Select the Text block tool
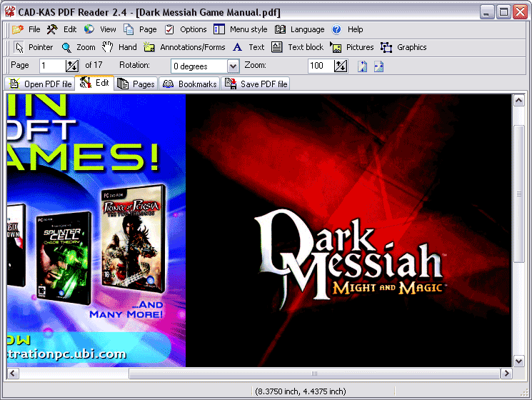532x400 pixels. click(x=298, y=47)
